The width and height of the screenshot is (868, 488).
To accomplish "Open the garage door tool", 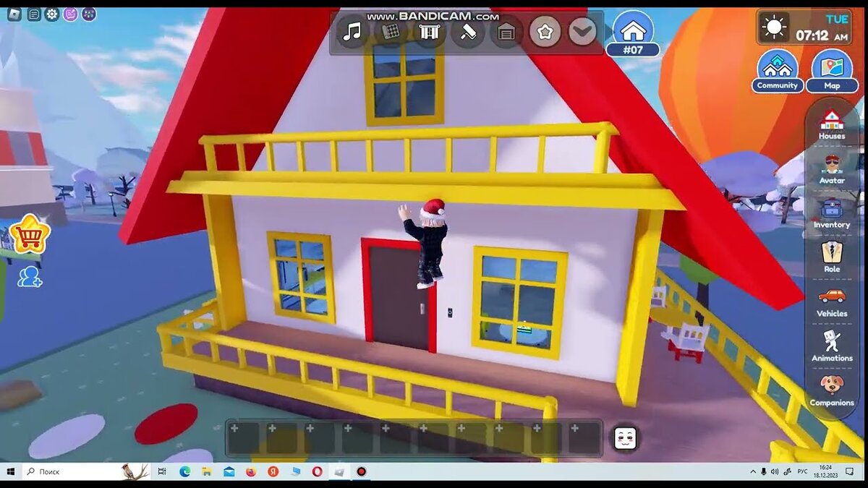I will point(506,32).
